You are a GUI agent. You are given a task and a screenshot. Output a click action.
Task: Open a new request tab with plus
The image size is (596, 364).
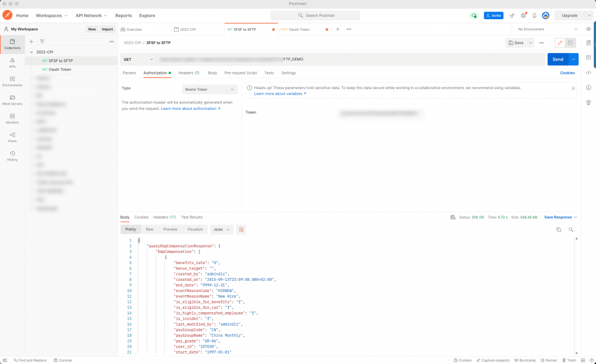tap(338, 29)
